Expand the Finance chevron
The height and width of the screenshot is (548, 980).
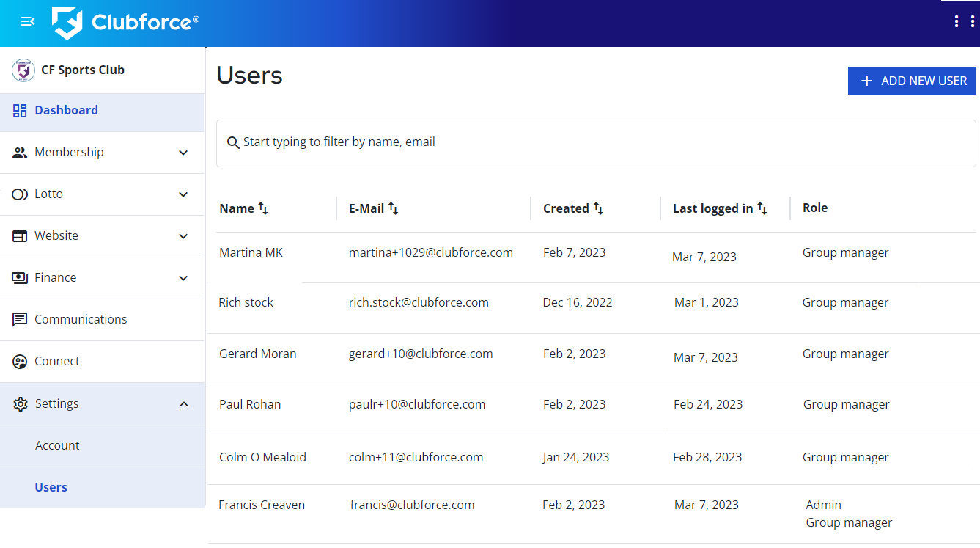183,278
